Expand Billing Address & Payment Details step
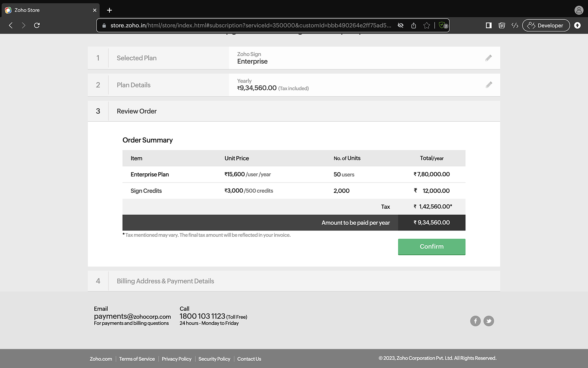The height and width of the screenshot is (368, 588). coord(294,281)
